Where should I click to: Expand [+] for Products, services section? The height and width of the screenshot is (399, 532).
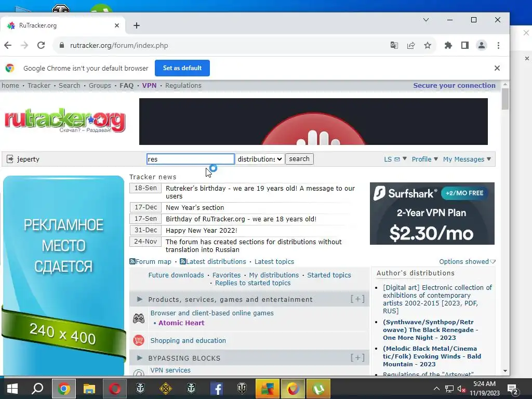pos(357,299)
